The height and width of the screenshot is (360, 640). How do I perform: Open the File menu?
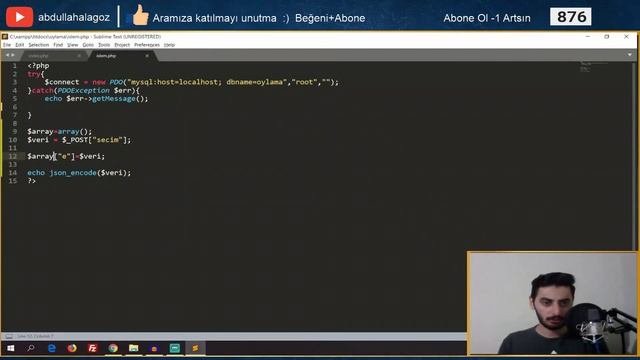pyautogui.click(x=7, y=45)
